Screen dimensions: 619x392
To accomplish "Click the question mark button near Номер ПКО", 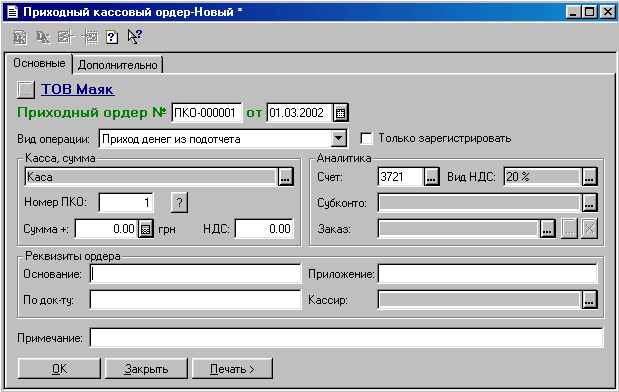I will [x=180, y=203].
